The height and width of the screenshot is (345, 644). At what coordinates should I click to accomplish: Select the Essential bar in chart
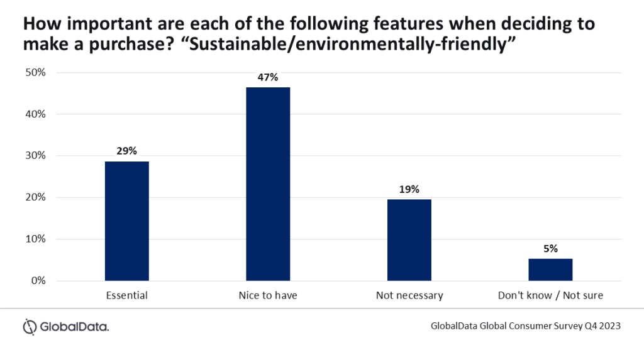click(x=126, y=221)
